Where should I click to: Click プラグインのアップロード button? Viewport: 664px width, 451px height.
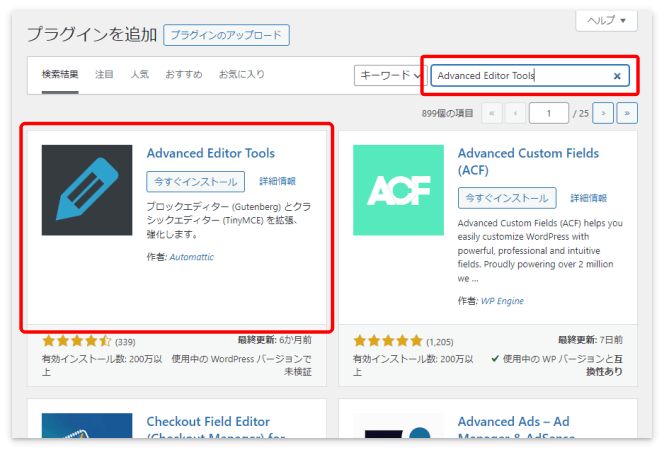coord(226,35)
